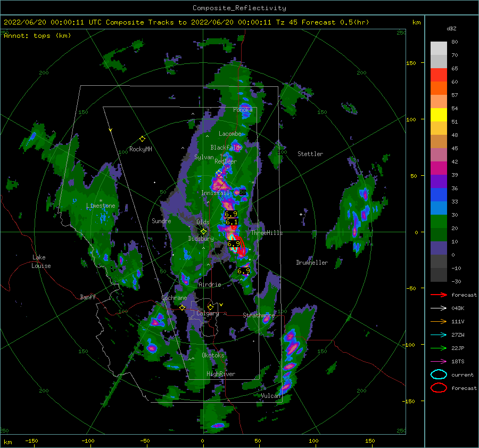479x448 pixels.
Task: Select the slate swatch between 10 and 0 dBZ
Action: coord(439,248)
